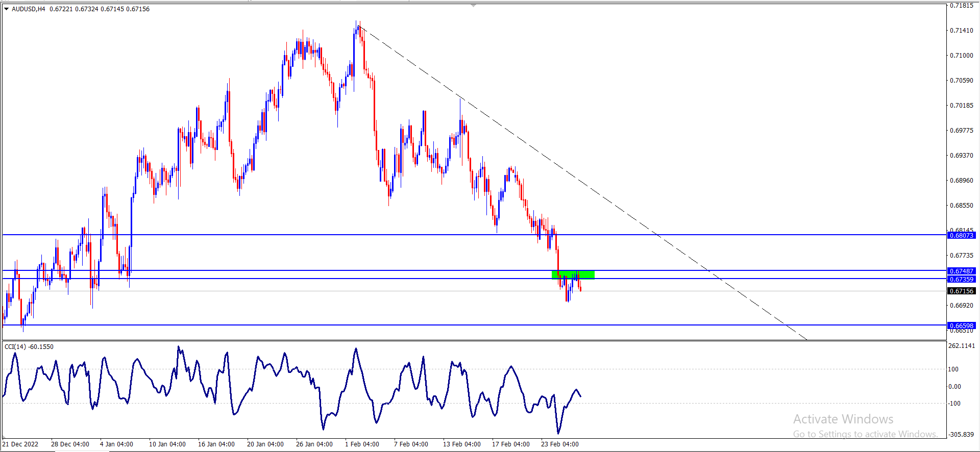Click the Activate Windows watermark text
Viewport: 980px width, 452px height.
point(843,419)
